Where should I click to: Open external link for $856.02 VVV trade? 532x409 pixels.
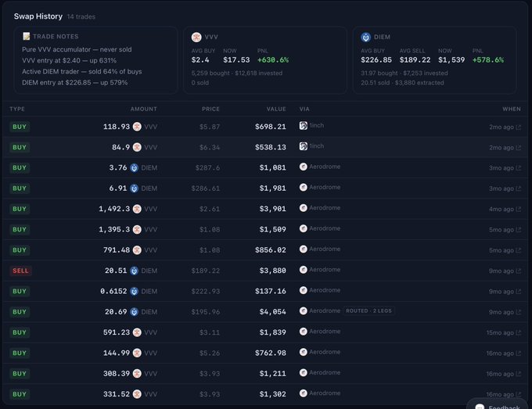point(519,250)
